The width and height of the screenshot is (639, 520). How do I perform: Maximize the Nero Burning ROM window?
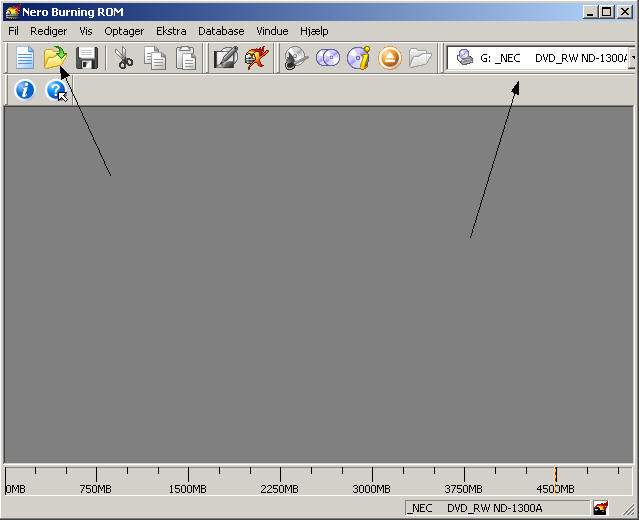(606, 12)
